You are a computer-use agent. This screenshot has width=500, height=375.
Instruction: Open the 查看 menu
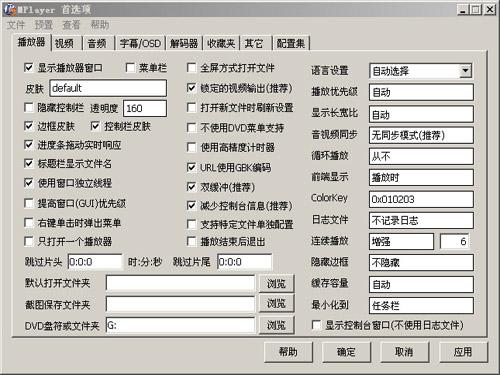click(x=71, y=25)
